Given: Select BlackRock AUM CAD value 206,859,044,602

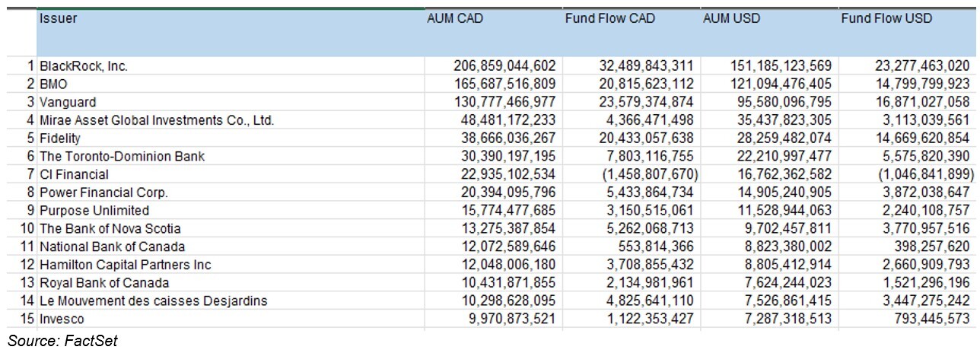Looking at the screenshot, I should point(505,66).
